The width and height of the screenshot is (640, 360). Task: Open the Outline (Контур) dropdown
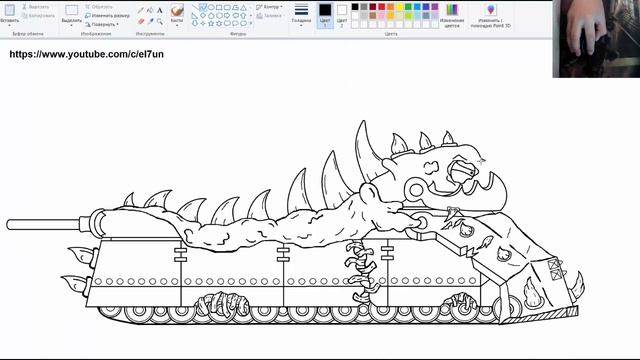269,7
